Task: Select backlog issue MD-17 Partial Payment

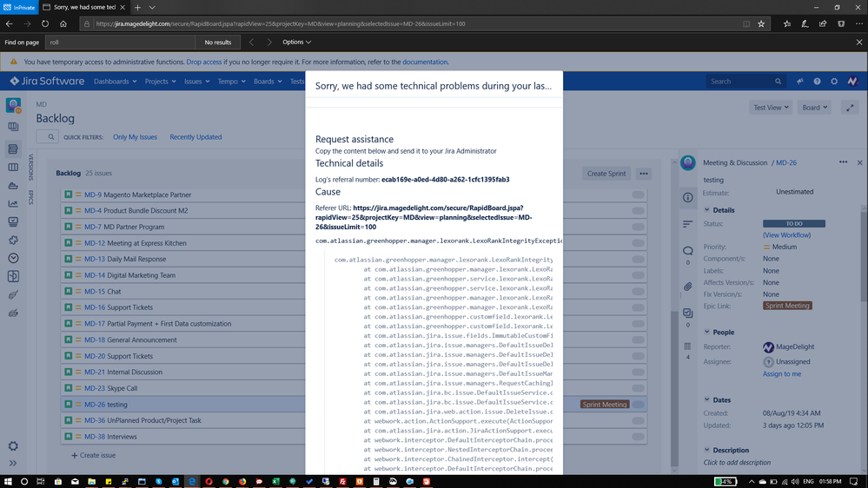Action: tap(354, 324)
